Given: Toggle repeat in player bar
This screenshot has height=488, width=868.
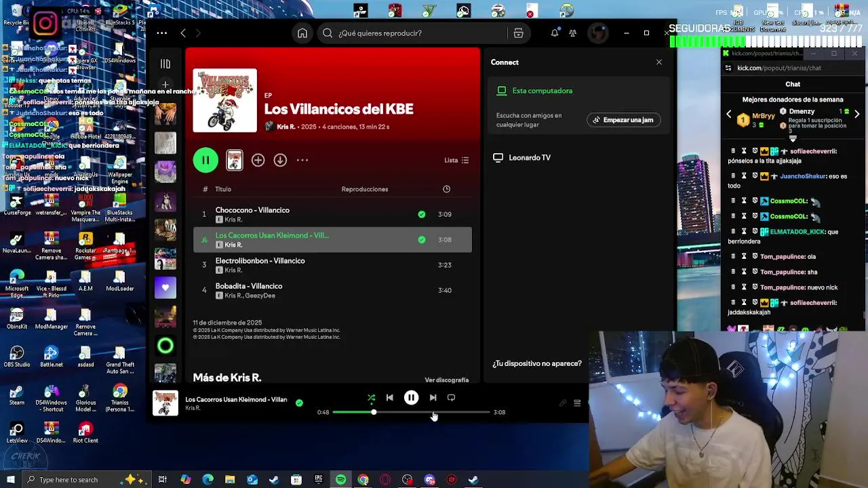Looking at the screenshot, I should click(x=451, y=398).
